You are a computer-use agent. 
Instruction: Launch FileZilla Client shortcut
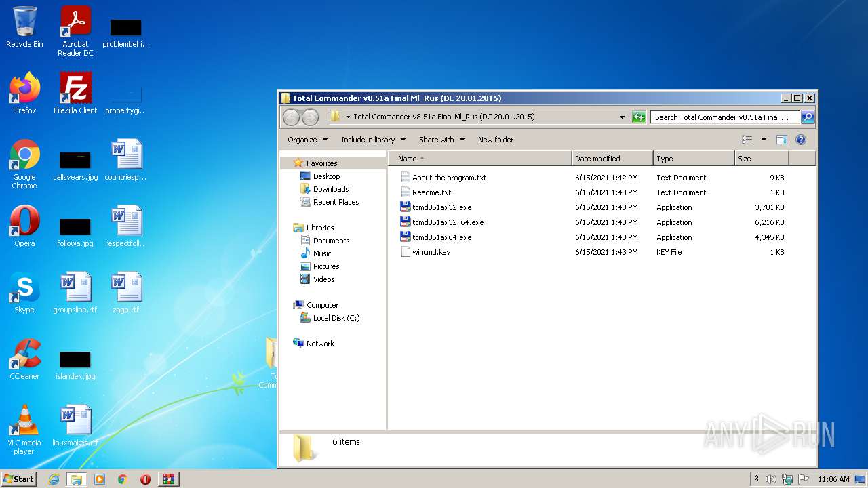click(75, 94)
